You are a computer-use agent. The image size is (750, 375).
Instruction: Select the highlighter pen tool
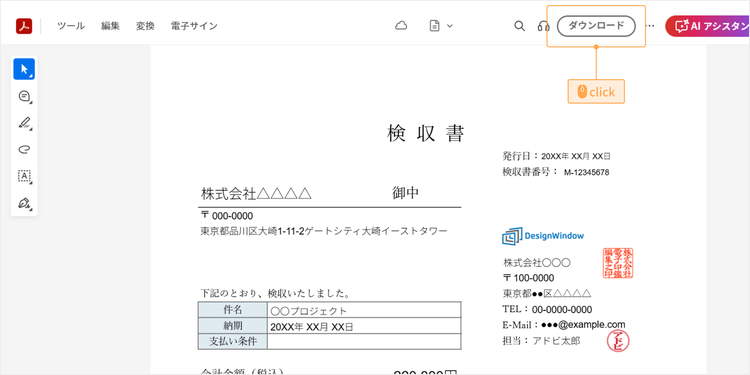click(24, 123)
